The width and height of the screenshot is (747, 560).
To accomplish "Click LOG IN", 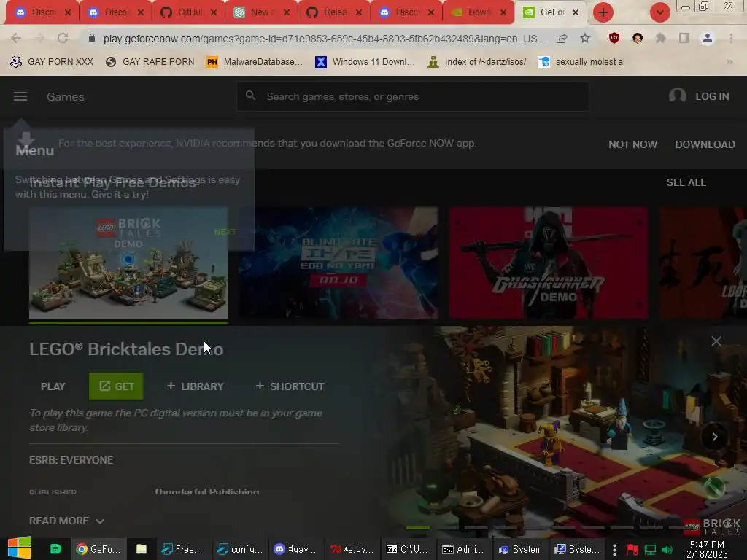I will coord(712,96).
